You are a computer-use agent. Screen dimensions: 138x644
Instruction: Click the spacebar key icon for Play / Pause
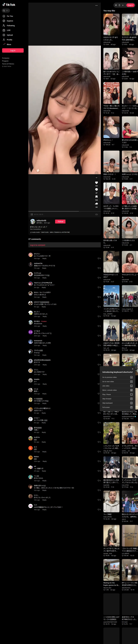(x=131, y=394)
